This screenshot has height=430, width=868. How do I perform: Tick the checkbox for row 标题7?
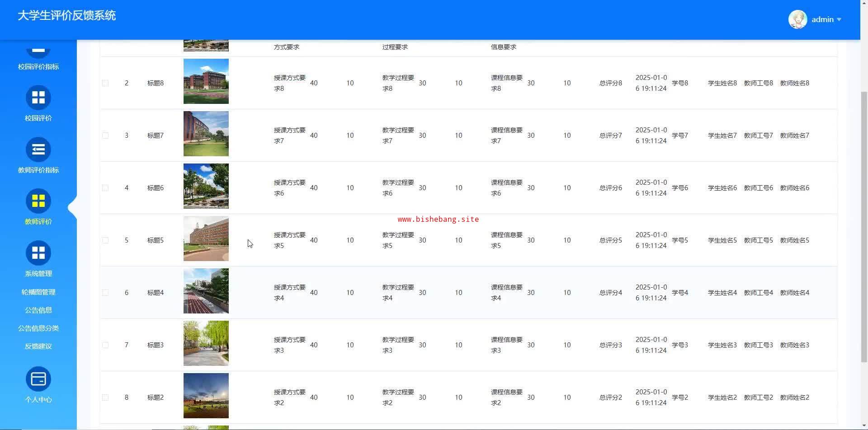pos(105,136)
